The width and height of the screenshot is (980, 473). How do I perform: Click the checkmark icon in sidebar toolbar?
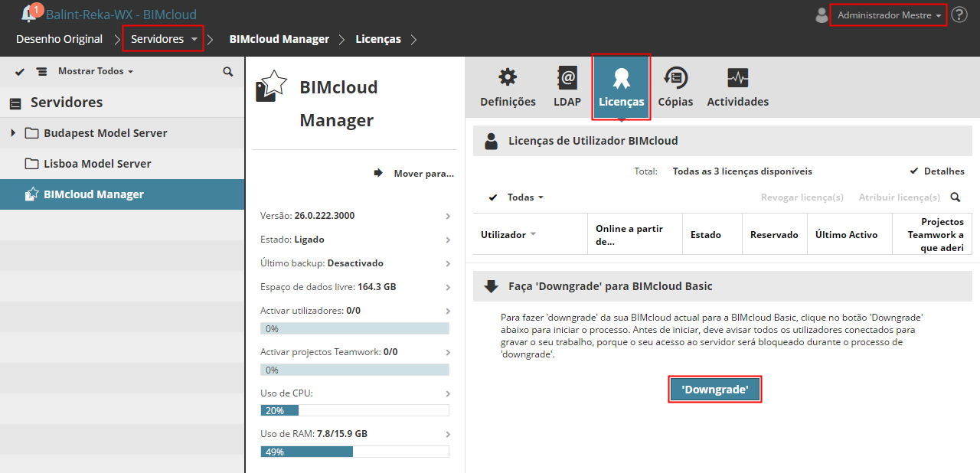pyautogui.click(x=20, y=71)
